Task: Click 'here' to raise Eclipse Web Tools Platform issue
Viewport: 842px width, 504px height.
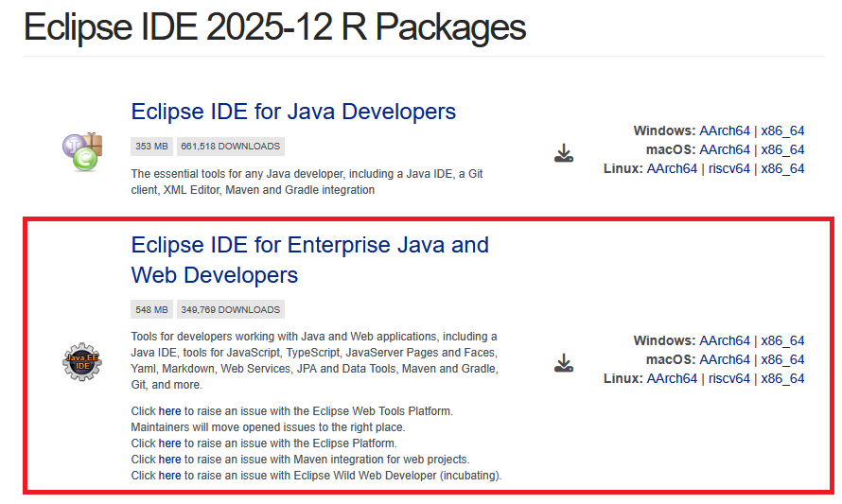Action: click(x=169, y=411)
